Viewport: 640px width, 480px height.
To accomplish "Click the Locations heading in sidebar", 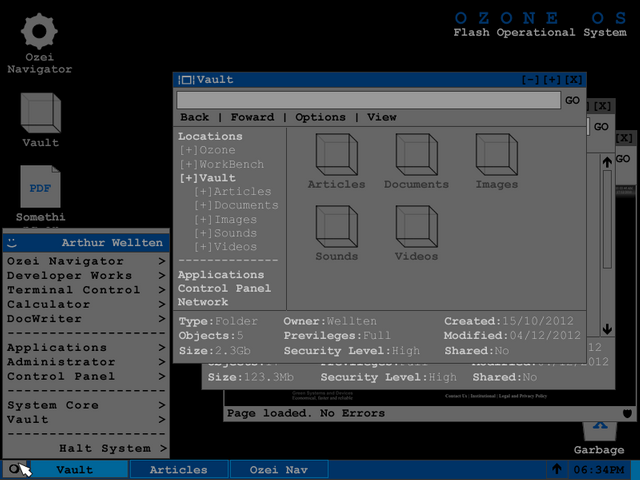I will click(210, 136).
